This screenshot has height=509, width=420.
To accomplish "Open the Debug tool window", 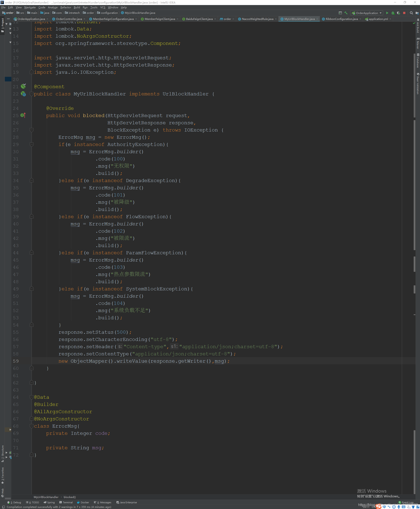I will 14,502.
